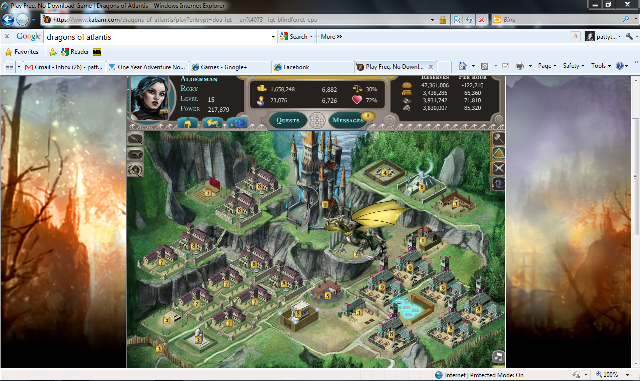Screen dimensions: 640x381
Task: Click the red heart happiness icon
Action: pos(357,100)
